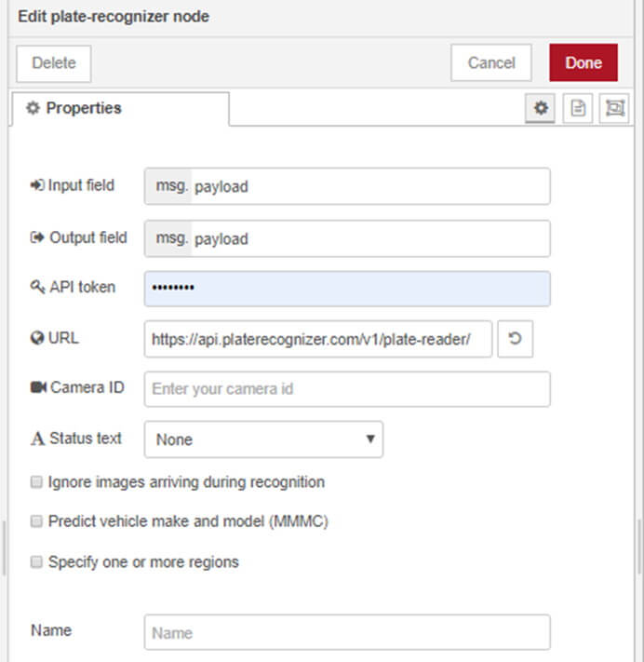Click the Input field arrow icon
Screen dimensions: 644x662
click(36, 185)
